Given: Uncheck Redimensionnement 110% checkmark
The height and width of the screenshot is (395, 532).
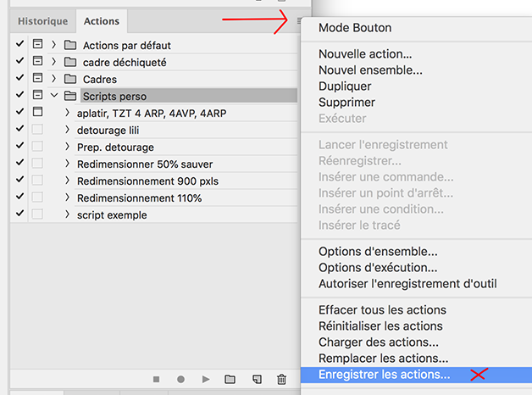Looking at the screenshot, I should coord(19,196).
